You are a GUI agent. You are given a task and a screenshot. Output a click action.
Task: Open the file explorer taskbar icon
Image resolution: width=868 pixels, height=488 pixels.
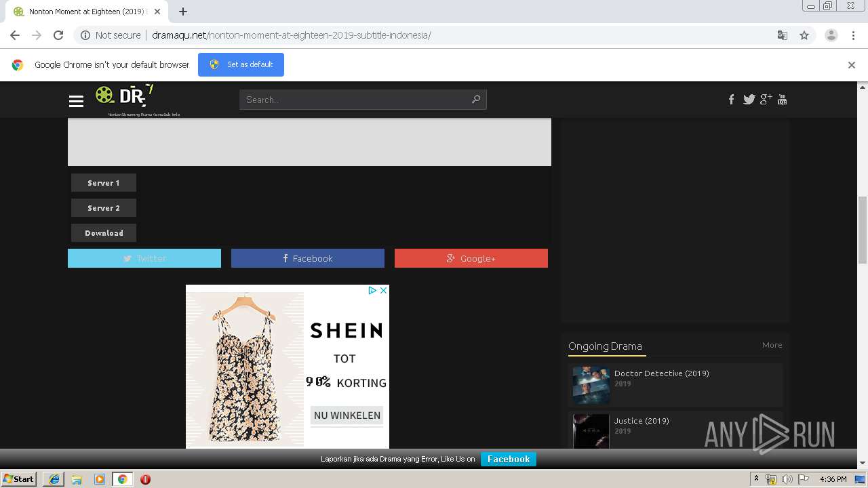(x=77, y=479)
